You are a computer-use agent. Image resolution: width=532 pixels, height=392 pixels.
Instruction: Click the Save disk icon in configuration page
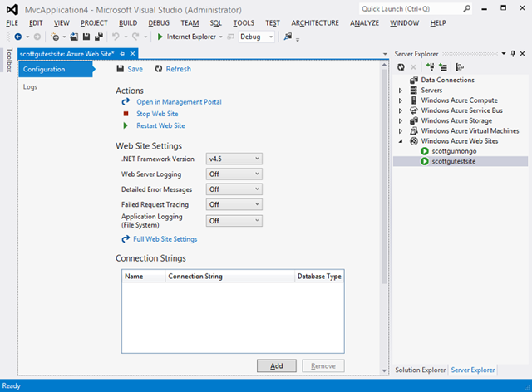120,69
